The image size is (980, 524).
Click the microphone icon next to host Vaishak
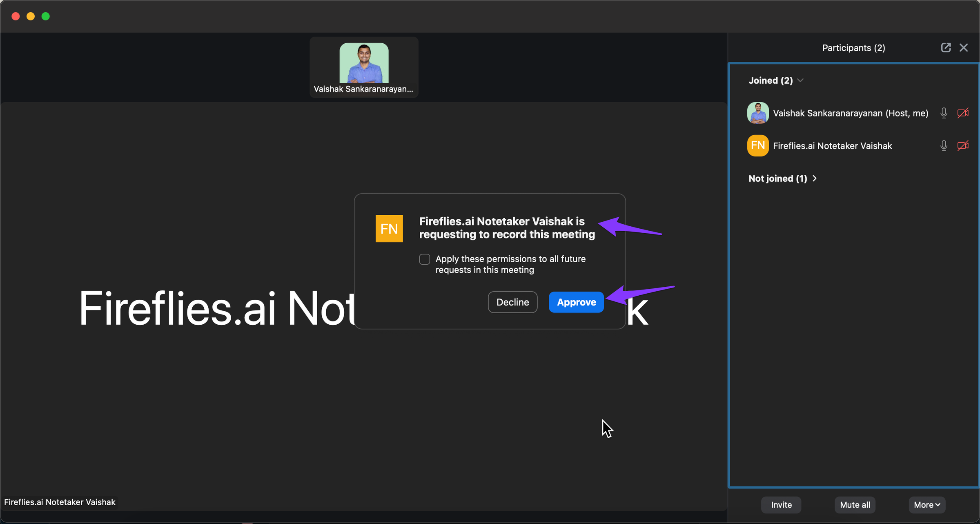click(x=944, y=113)
